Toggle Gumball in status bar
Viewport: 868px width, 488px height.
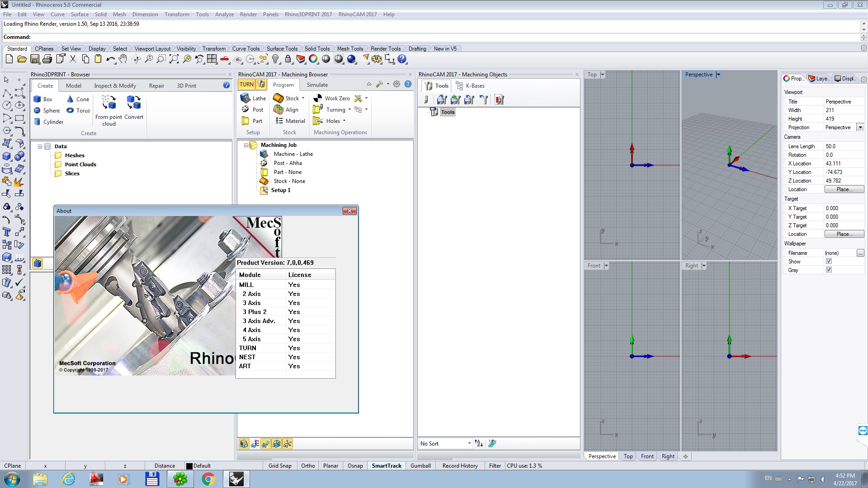coord(420,466)
